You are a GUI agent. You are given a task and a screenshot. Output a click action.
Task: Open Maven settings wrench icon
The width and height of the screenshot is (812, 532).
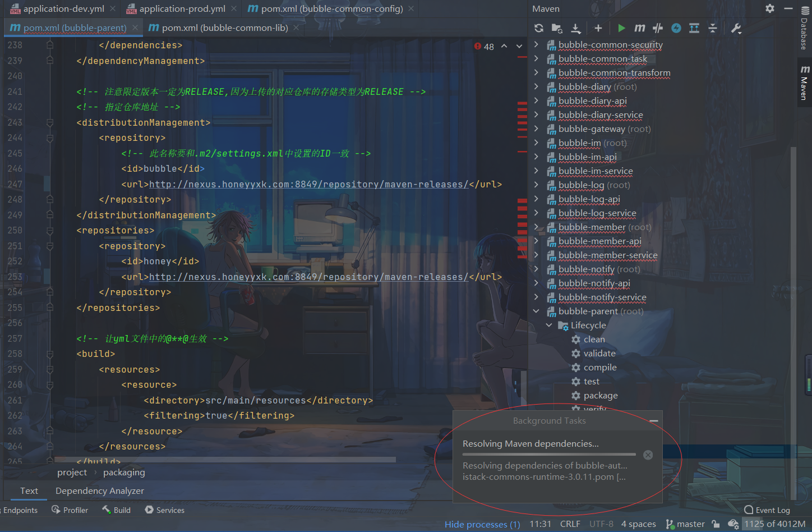click(736, 28)
